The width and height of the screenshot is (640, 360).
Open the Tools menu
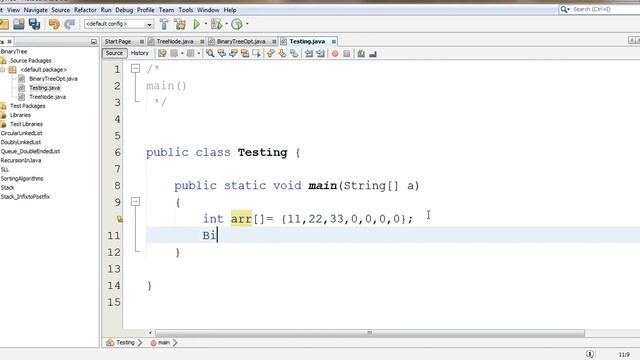(186, 10)
